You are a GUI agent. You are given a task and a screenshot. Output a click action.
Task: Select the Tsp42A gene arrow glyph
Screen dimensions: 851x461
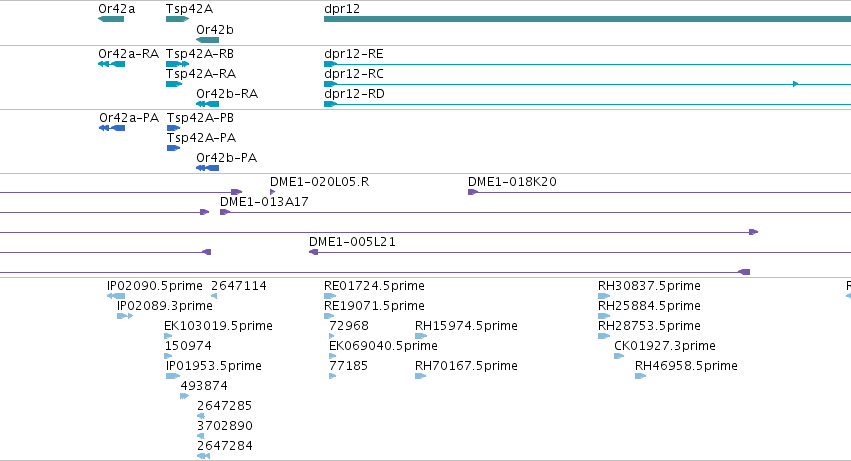pos(177,19)
